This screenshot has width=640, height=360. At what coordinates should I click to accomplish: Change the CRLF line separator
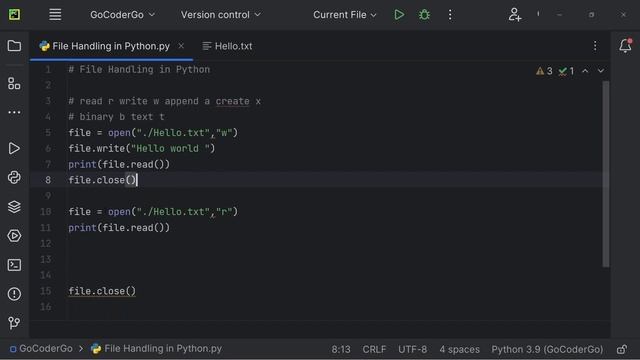point(374,349)
